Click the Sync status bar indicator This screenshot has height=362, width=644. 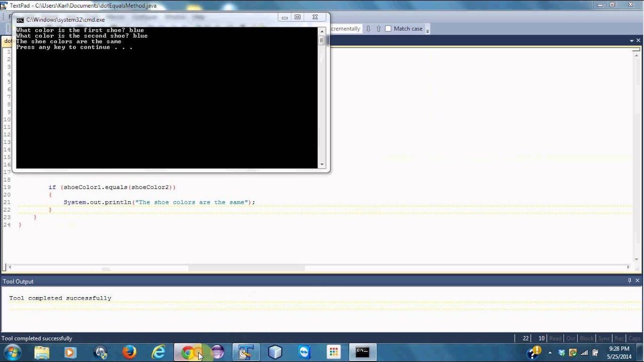(604, 338)
